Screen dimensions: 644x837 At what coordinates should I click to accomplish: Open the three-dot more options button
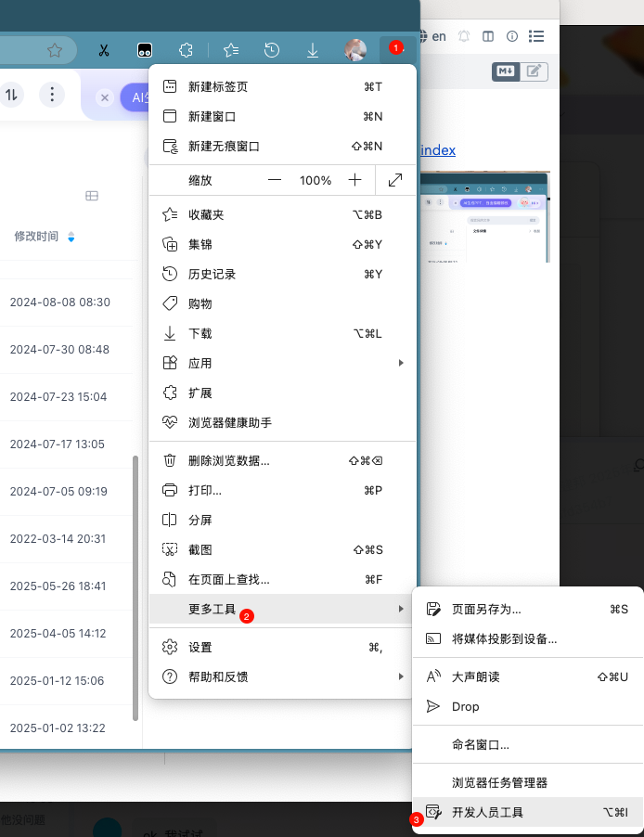tap(52, 95)
